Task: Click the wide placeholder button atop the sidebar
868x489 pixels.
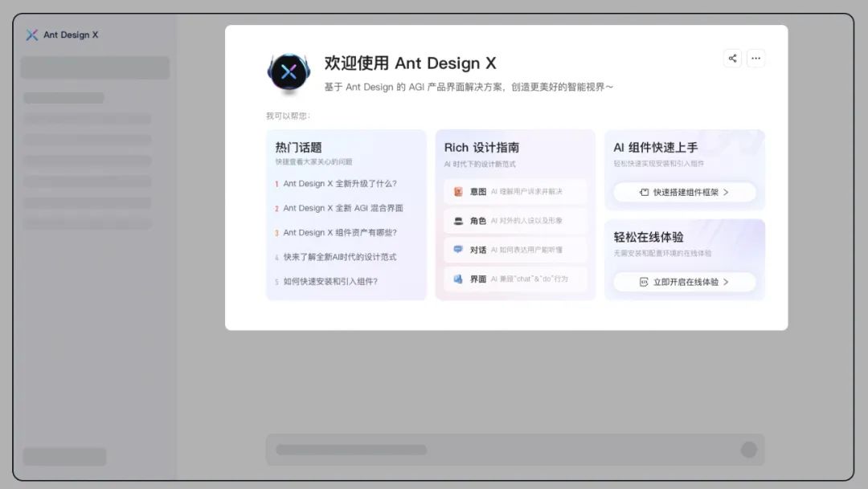Action: pos(95,67)
